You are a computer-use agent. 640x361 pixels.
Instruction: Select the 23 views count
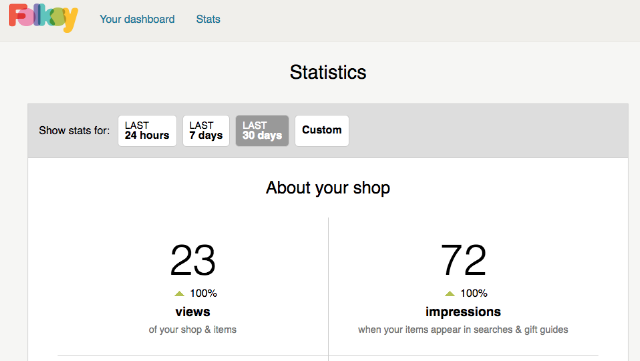(193, 260)
